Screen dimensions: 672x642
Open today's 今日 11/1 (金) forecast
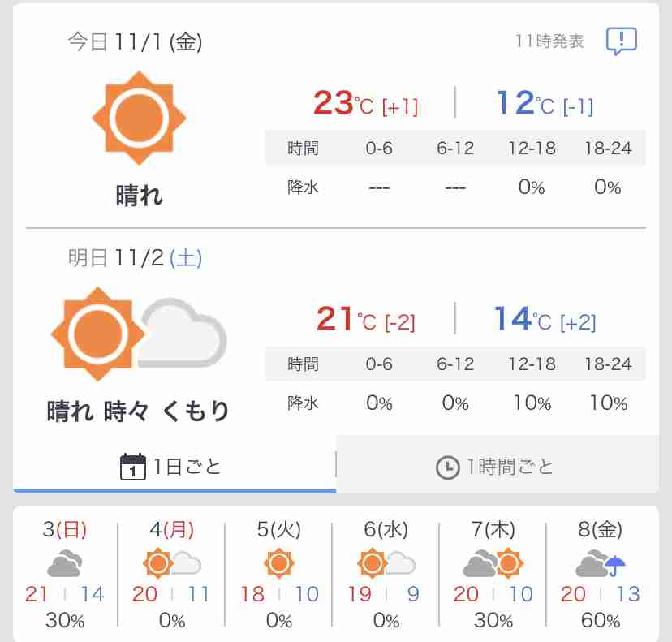pyautogui.click(x=135, y=42)
